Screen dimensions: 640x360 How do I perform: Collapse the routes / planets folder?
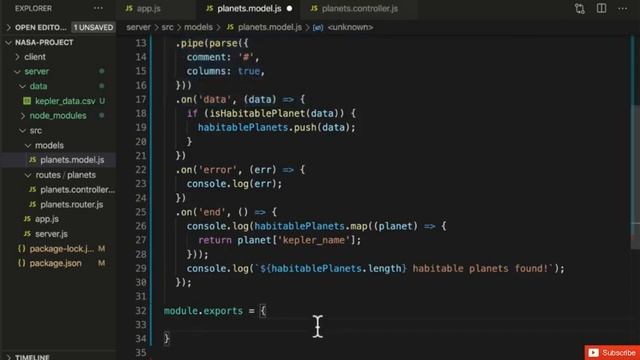(65, 175)
